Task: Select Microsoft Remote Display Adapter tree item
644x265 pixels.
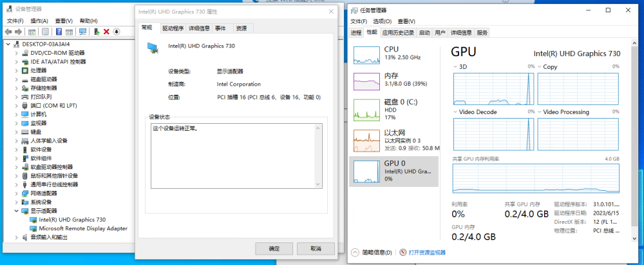Action: point(83,228)
